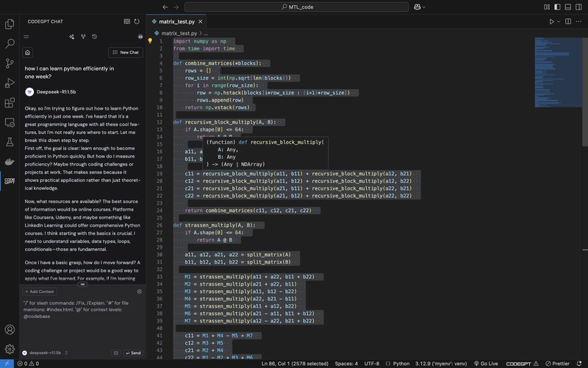Click the chat panel resize handle pill
Image resolution: width=588 pixels, height=368 pixels.
tap(82, 284)
